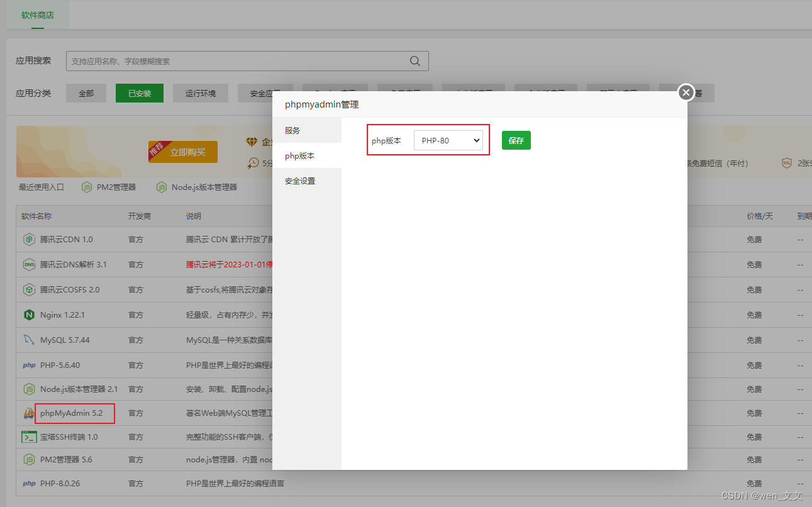The height and width of the screenshot is (507, 812).
Task: Open the 安全设置 tab in dialog
Action: coord(307,181)
